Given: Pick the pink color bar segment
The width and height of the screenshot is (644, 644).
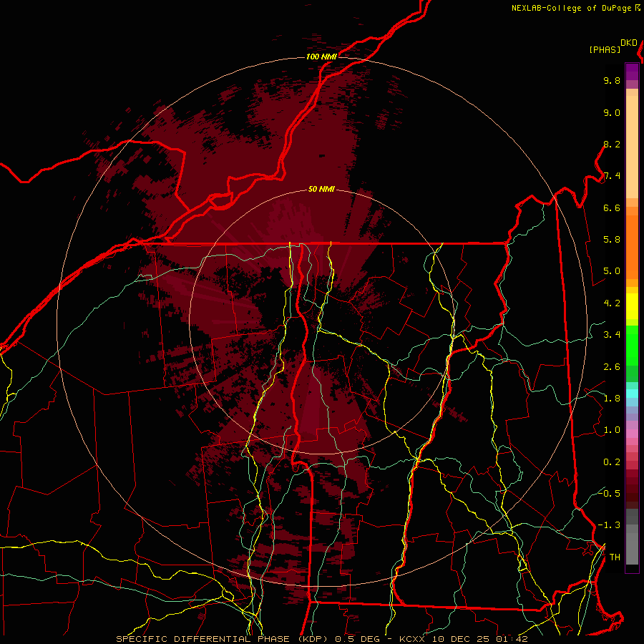Looking at the screenshot, I should coord(632,434).
